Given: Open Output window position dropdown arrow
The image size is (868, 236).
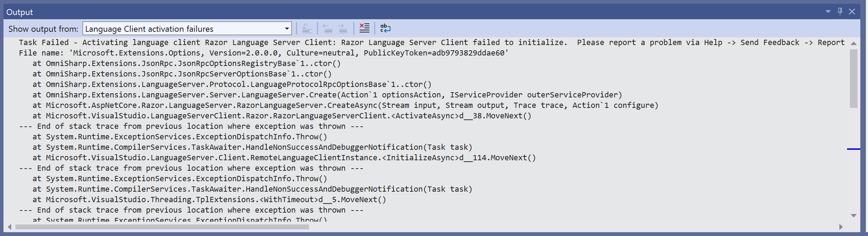Looking at the screenshot, I should click(x=828, y=12).
